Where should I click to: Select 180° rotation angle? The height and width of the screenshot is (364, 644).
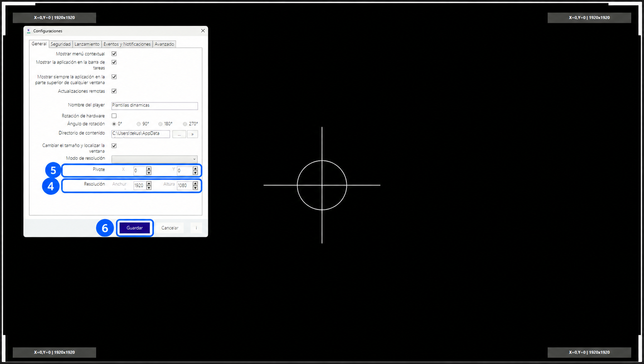[160, 124]
